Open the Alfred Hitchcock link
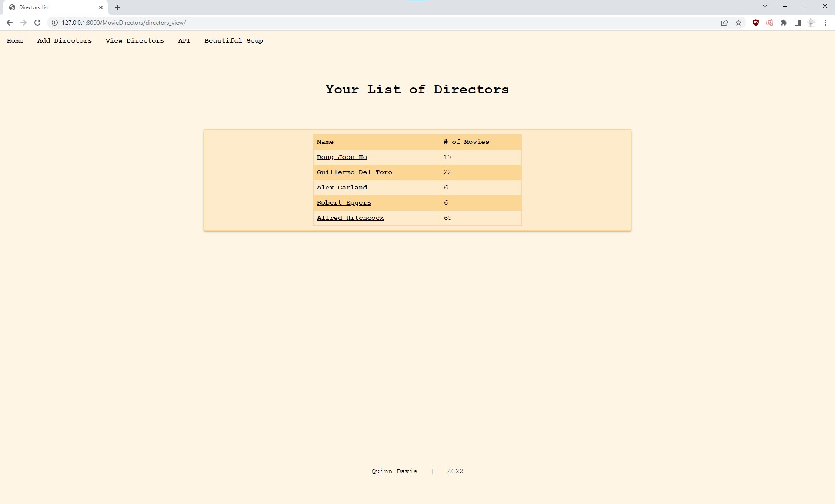This screenshot has width=835, height=504. [350, 218]
